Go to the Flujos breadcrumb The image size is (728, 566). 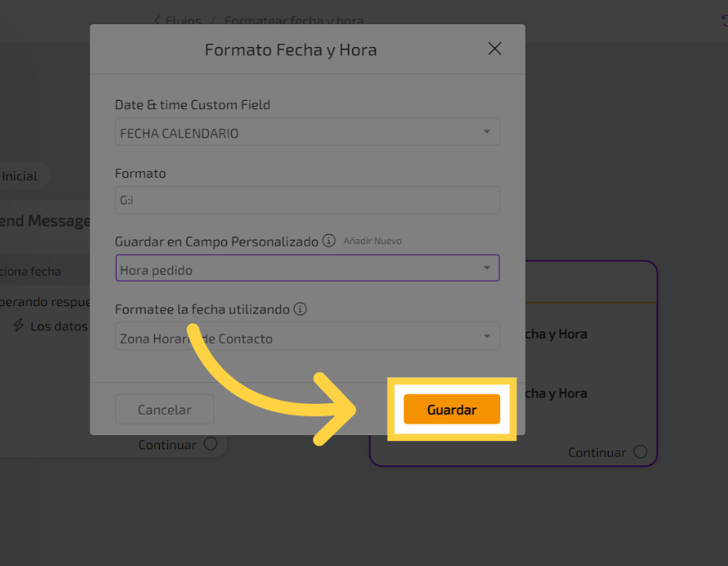pos(183,21)
